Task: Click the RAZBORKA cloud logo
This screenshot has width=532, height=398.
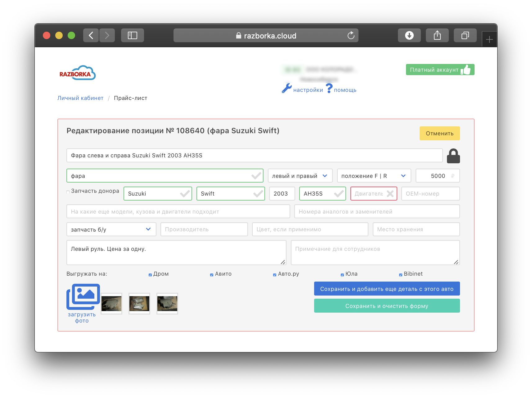Action: [78, 73]
